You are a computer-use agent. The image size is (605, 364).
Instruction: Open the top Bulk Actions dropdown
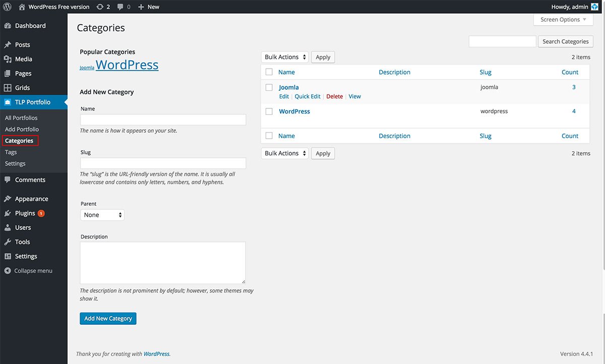[x=284, y=57]
